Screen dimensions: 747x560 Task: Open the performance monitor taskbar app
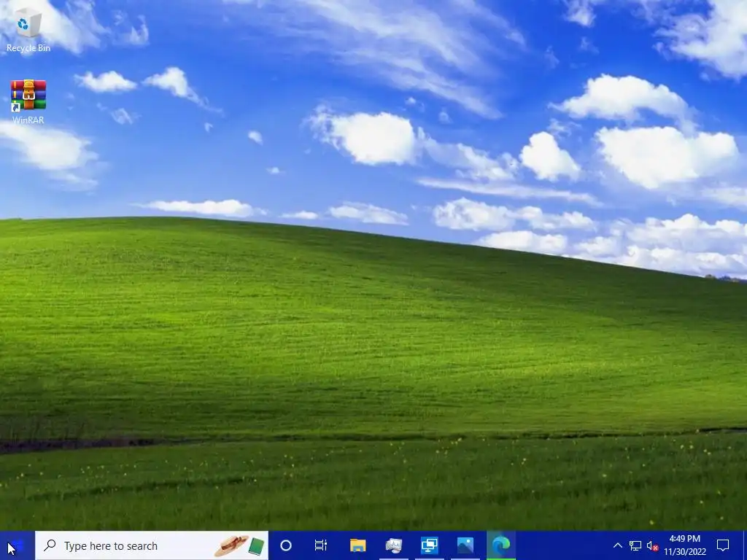[x=393, y=545]
